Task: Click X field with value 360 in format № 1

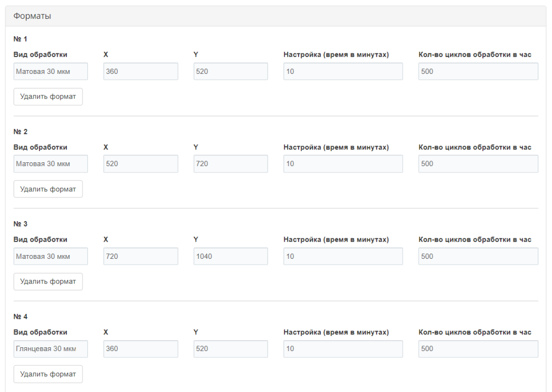Action: point(141,71)
